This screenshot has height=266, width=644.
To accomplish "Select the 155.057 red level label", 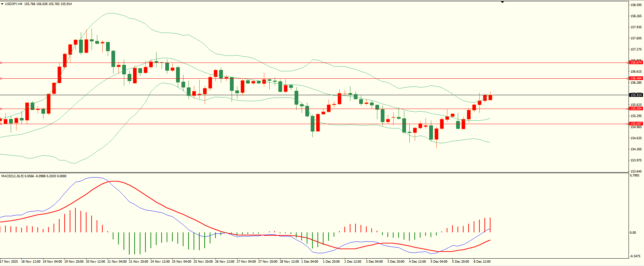I will [x=636, y=124].
